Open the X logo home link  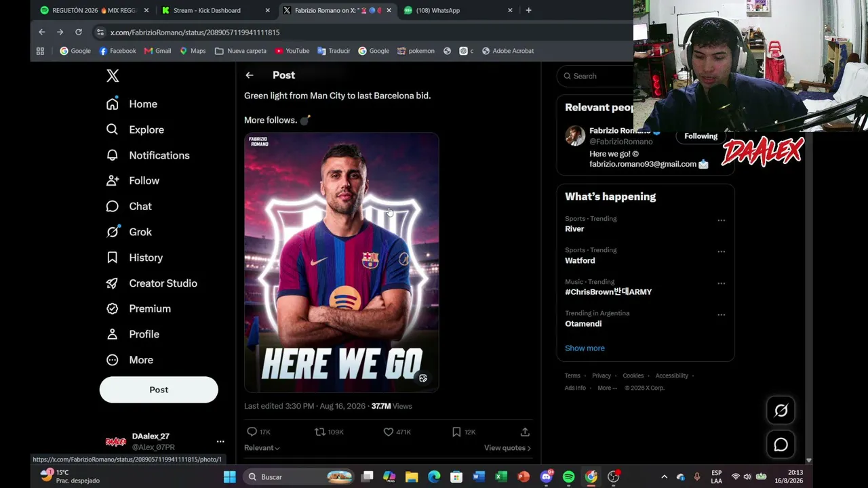(x=113, y=76)
